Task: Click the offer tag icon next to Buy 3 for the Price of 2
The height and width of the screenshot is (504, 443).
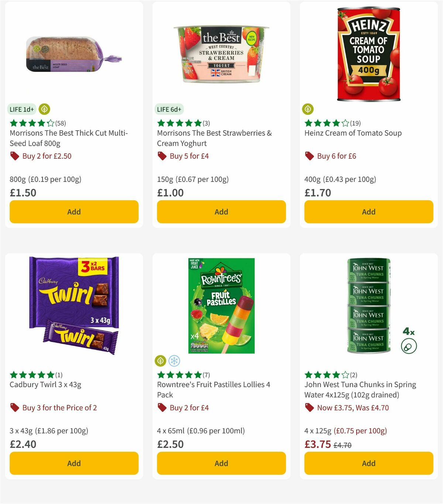Action: click(14, 408)
